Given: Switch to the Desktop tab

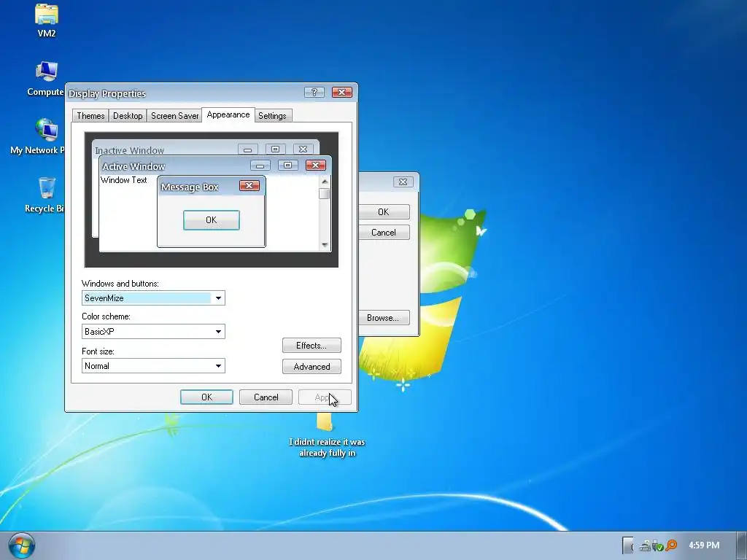Looking at the screenshot, I should (x=128, y=116).
